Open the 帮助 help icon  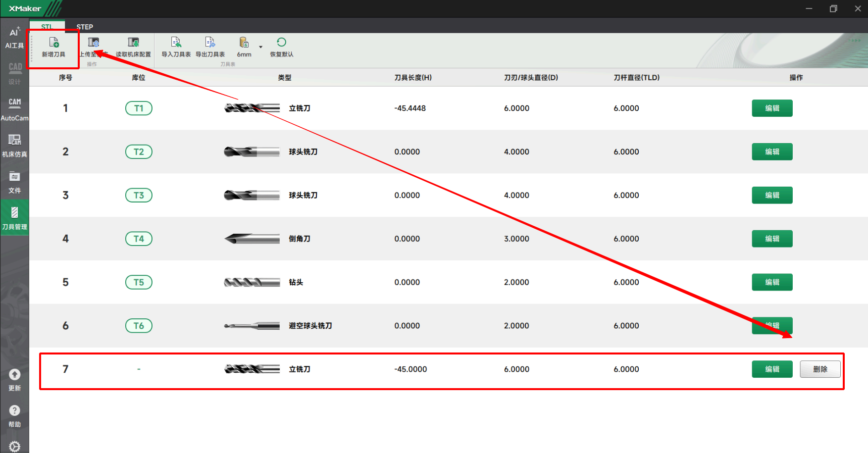point(15,410)
